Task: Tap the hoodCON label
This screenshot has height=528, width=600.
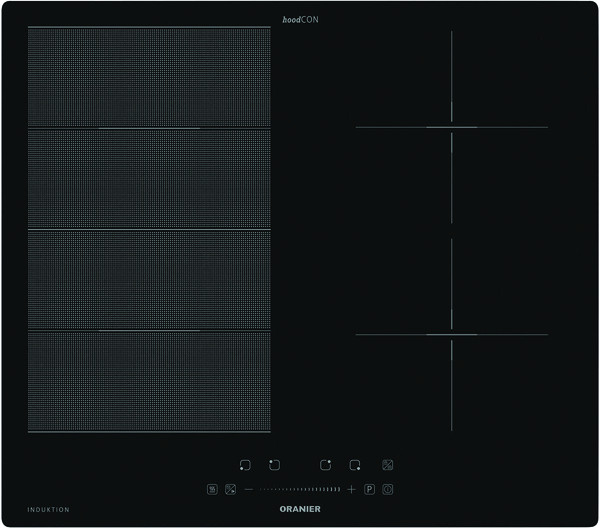Action: click(299, 19)
